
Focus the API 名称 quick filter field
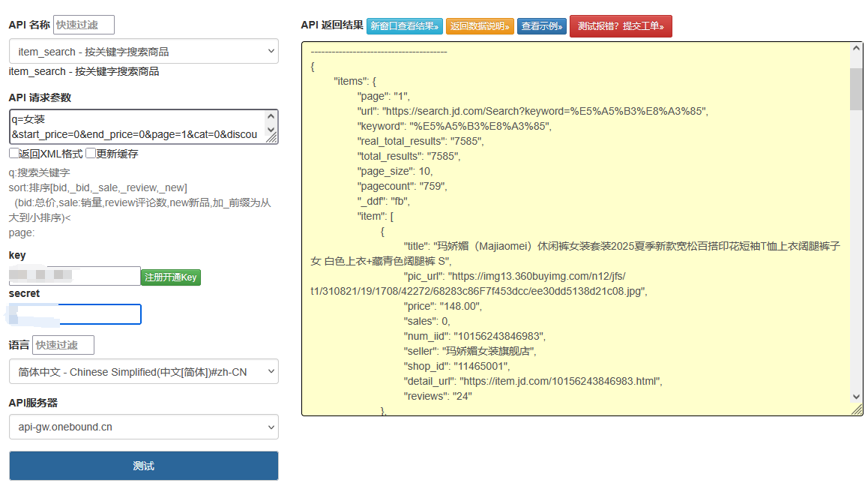click(84, 25)
